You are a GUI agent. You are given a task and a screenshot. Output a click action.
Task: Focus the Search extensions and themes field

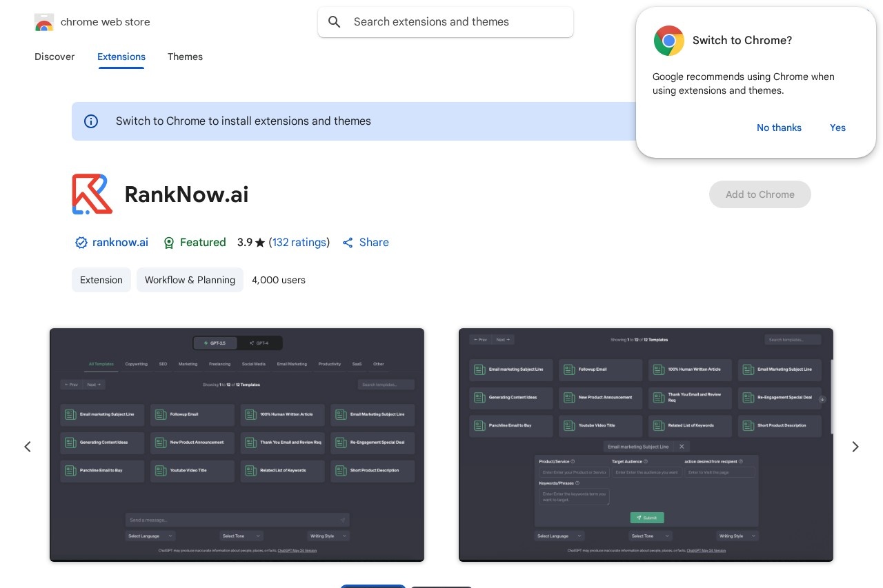455,22
